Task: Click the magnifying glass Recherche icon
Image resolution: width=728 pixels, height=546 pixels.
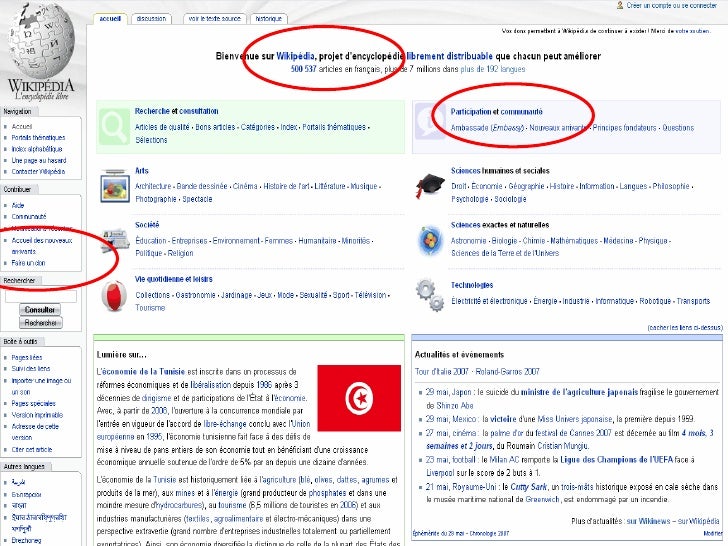Action: pos(114,127)
